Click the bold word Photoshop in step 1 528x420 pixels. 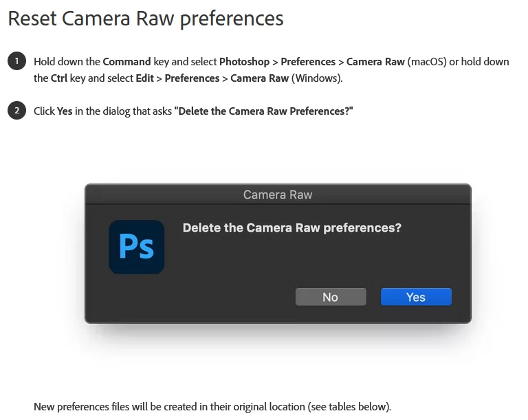click(245, 62)
